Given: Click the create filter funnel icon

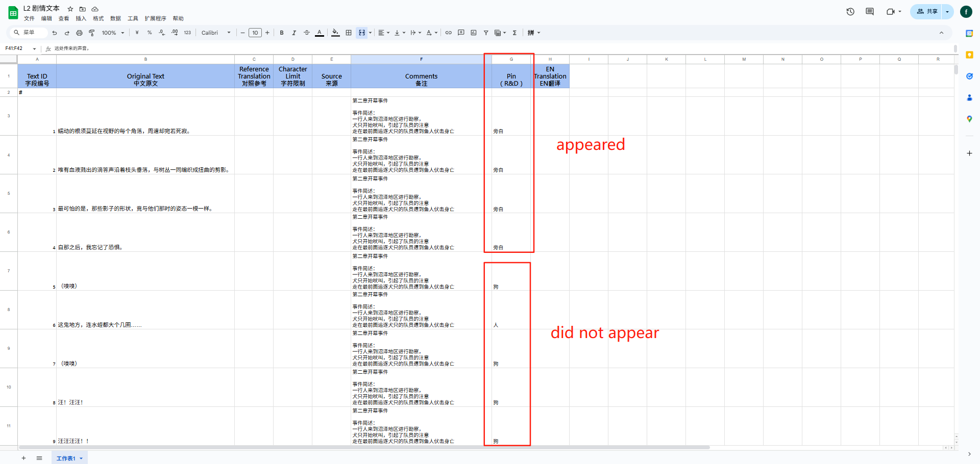Looking at the screenshot, I should (486, 33).
